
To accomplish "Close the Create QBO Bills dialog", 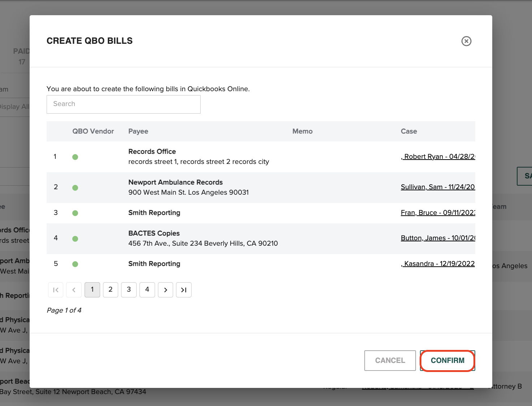I will tap(466, 41).
